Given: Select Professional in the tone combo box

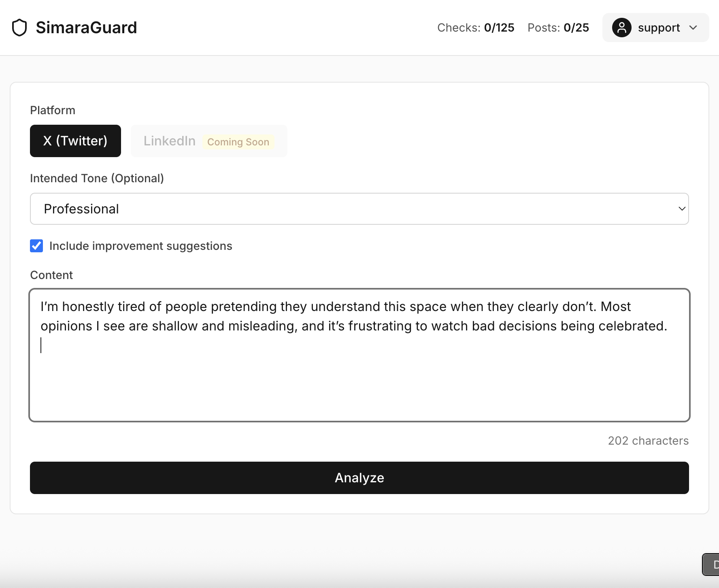Looking at the screenshot, I should (359, 209).
